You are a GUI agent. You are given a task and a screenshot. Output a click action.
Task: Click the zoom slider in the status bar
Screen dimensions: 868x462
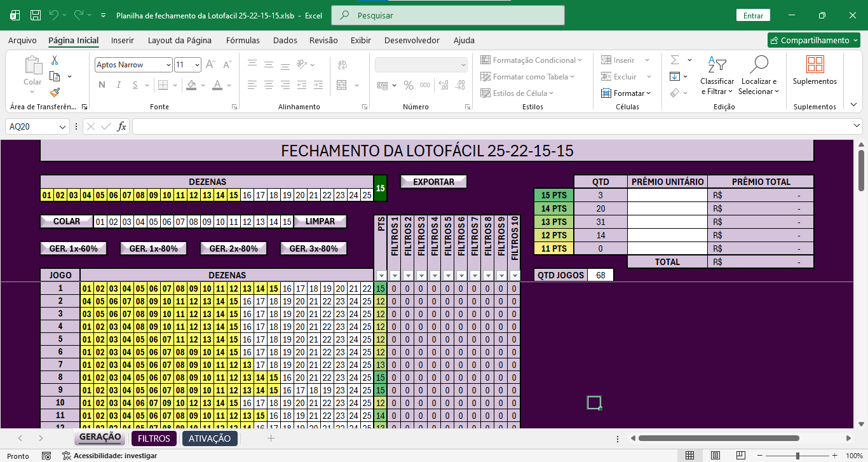pyautogui.click(x=797, y=456)
